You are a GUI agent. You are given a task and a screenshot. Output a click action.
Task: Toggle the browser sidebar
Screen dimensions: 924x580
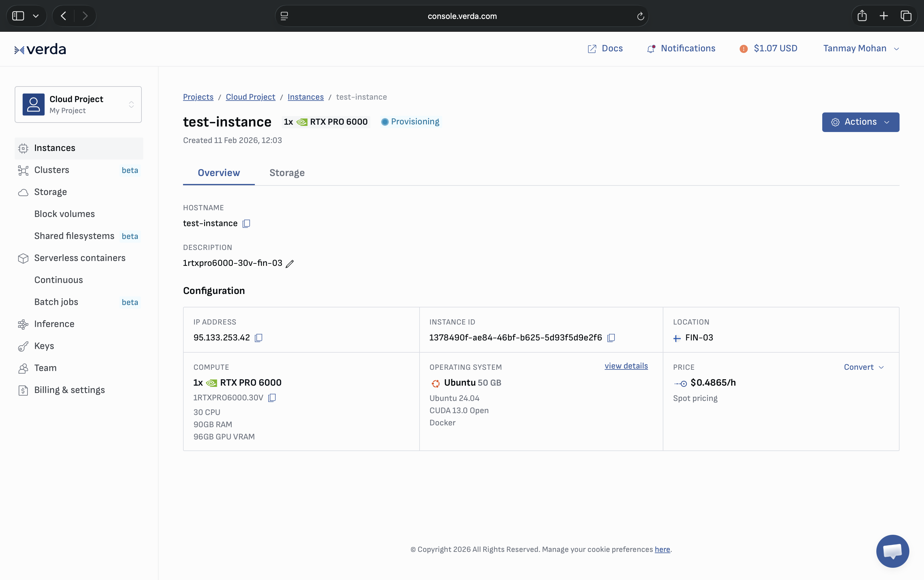click(18, 16)
